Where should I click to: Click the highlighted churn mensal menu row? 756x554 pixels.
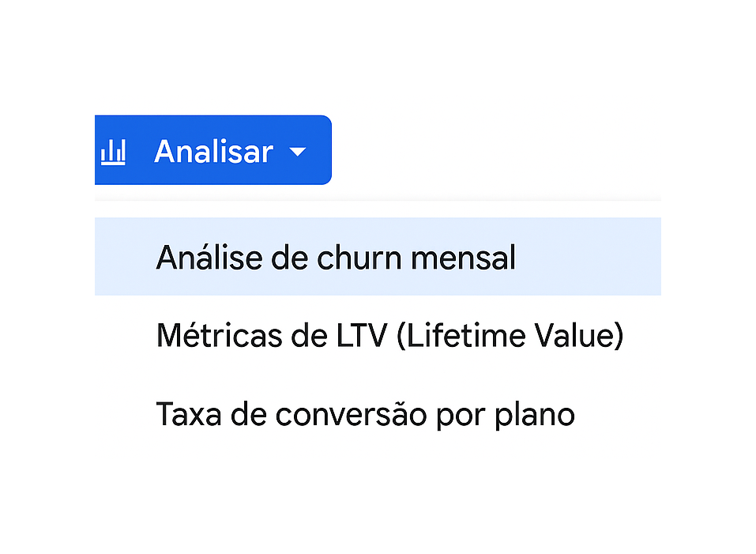pos(378,257)
